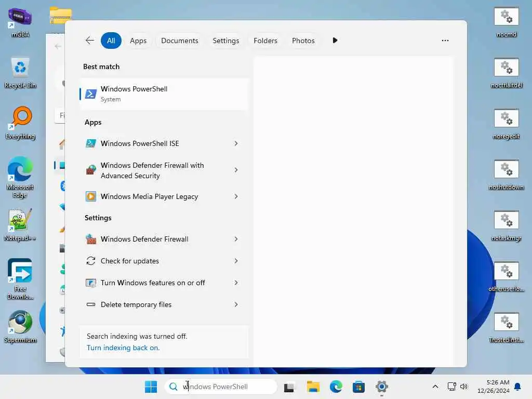Launch the Supermium browser shortcut
Image resolution: width=532 pixels, height=399 pixels.
click(20, 327)
